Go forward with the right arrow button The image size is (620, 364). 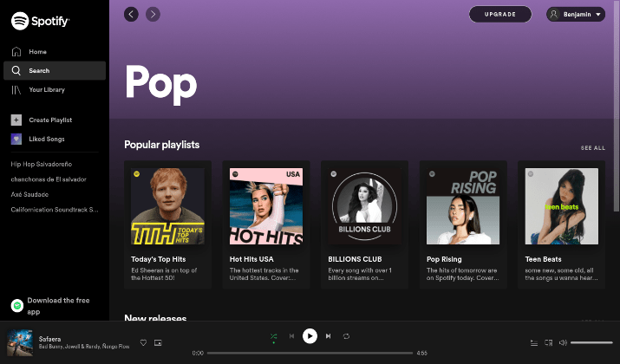pos(153,14)
